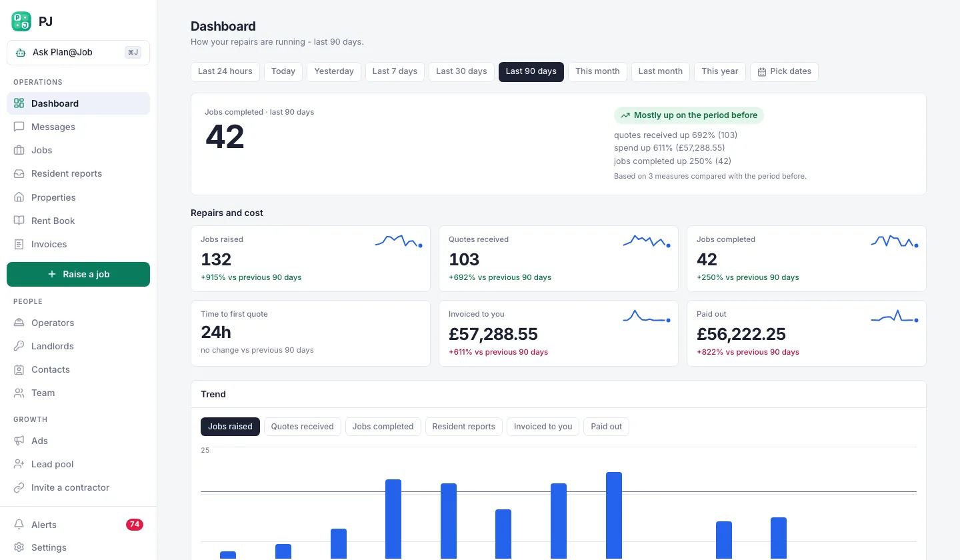Click the Landlords key icon
Image resolution: width=960 pixels, height=560 pixels.
tap(19, 346)
